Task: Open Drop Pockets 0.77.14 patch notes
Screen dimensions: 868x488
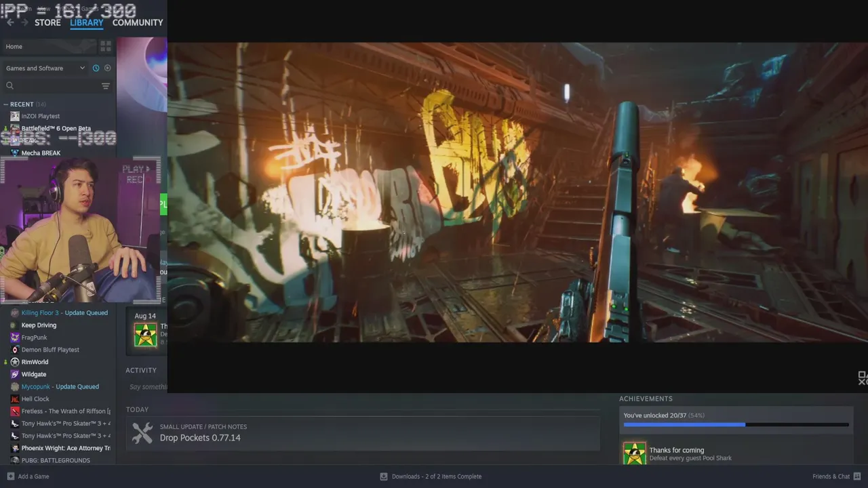Action: [200, 438]
